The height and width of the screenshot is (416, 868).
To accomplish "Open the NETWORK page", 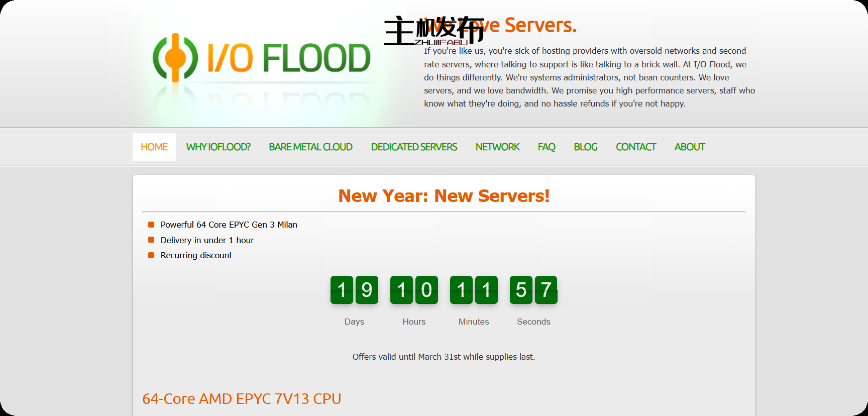I will 497,147.
